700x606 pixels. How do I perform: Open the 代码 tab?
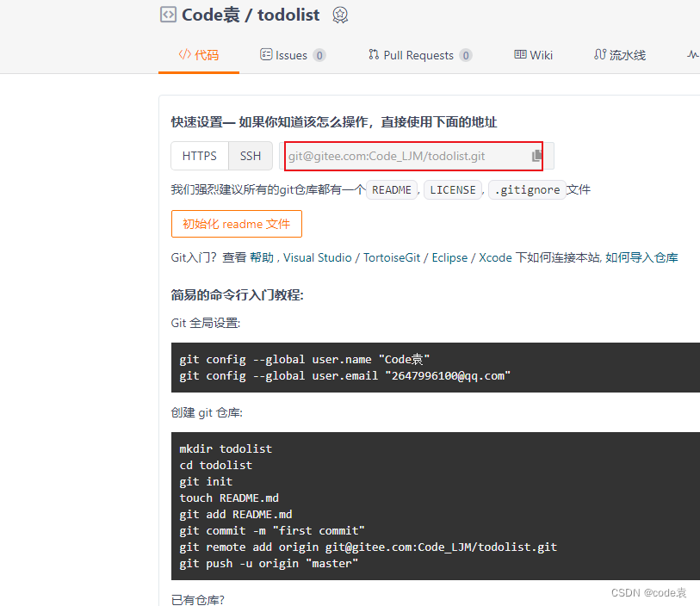pyautogui.click(x=199, y=55)
